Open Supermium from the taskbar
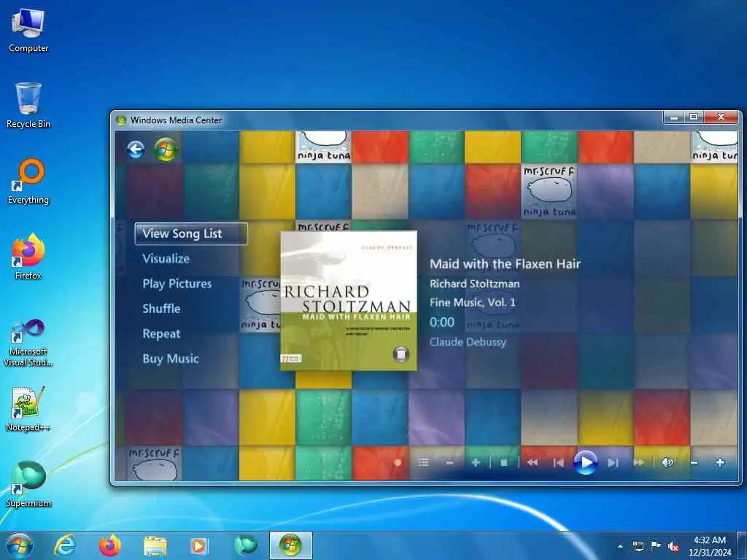 pyautogui.click(x=245, y=545)
